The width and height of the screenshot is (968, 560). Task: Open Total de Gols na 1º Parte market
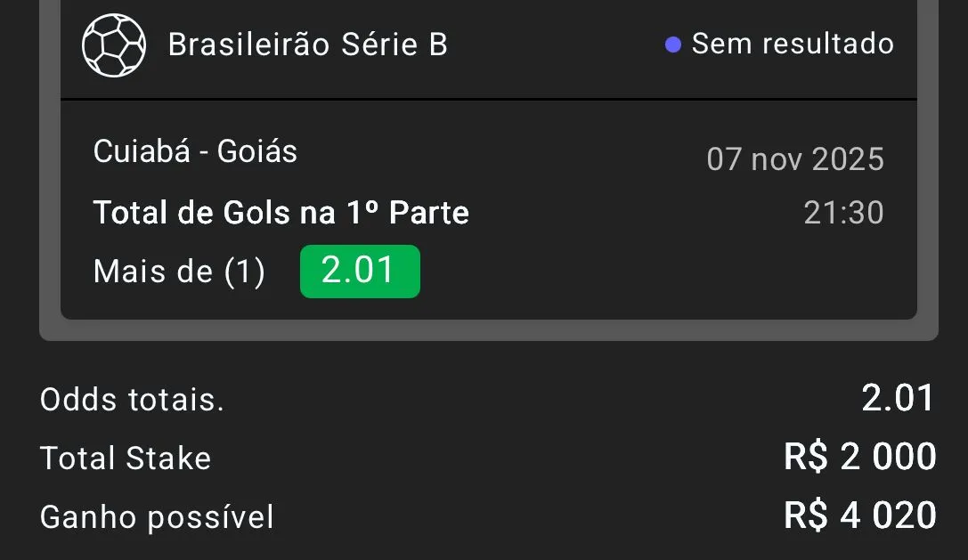point(281,213)
